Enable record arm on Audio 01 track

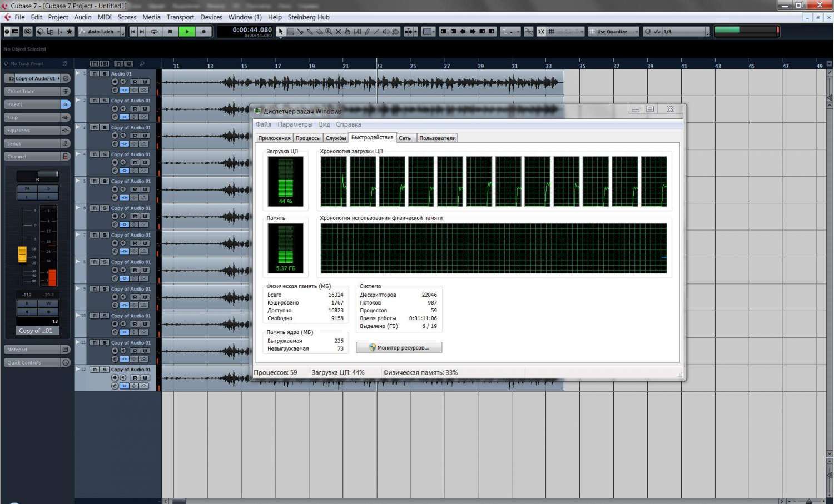115,82
